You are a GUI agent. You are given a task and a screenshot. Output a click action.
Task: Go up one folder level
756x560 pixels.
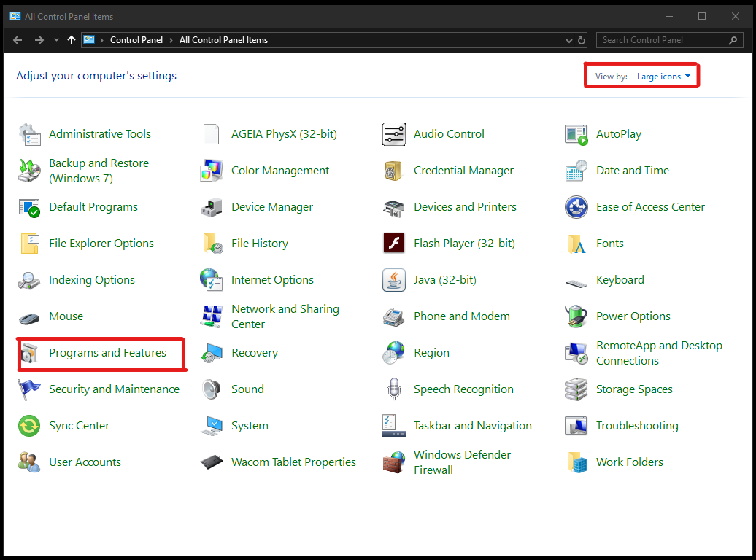(72, 40)
